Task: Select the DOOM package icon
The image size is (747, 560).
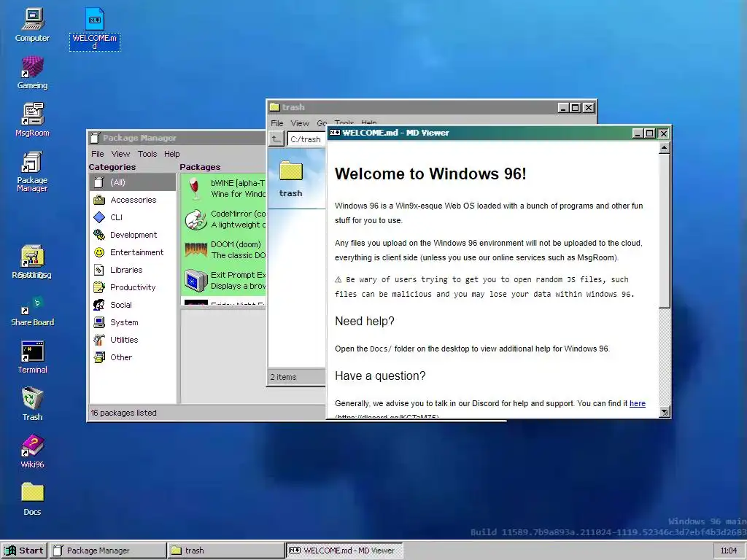Action: 196,249
